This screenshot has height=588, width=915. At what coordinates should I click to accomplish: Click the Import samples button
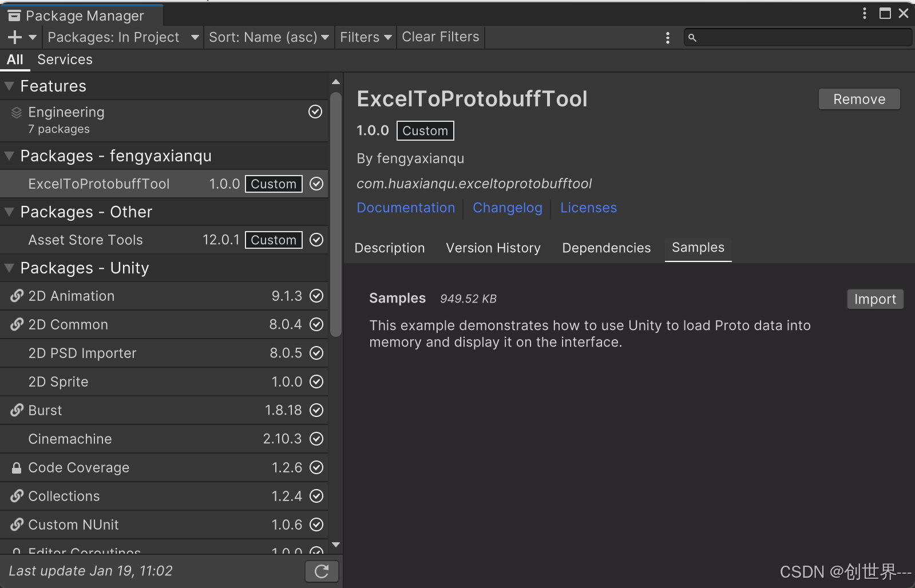[x=875, y=299]
